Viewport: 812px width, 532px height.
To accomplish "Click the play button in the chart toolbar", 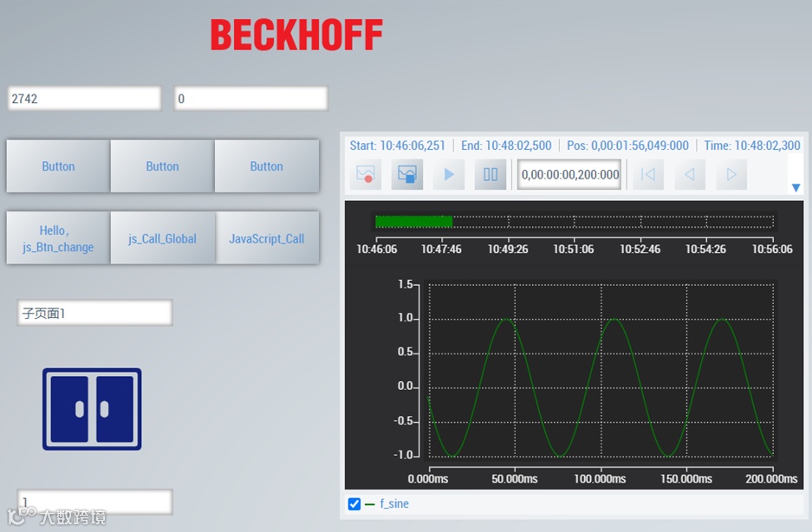I will [449, 174].
